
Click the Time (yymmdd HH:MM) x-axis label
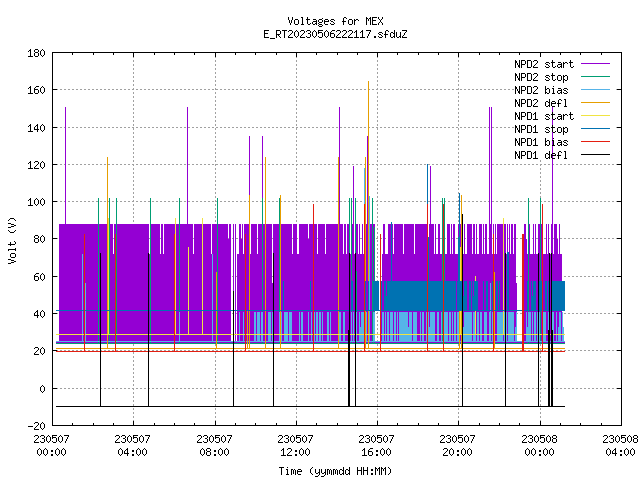point(336,471)
